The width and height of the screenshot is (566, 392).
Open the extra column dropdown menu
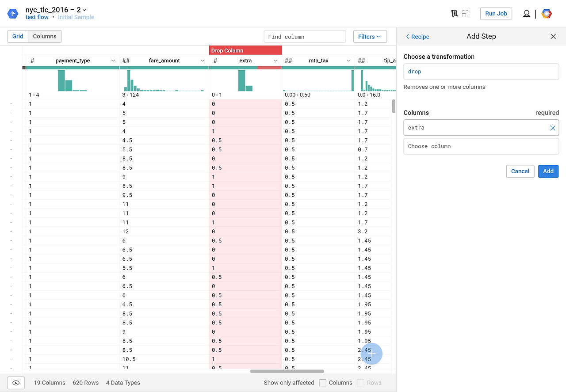click(275, 61)
